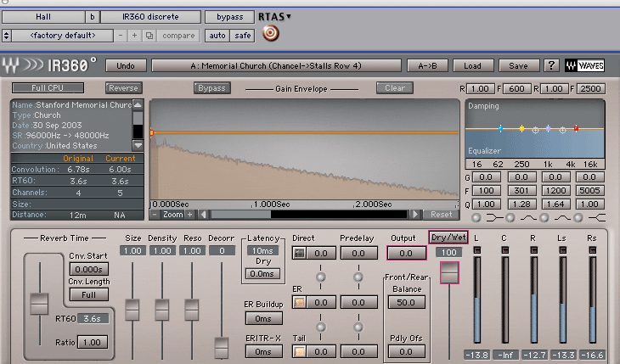Expand the RTAS format dropdown arrow
The height and width of the screenshot is (364, 620).
[289, 17]
